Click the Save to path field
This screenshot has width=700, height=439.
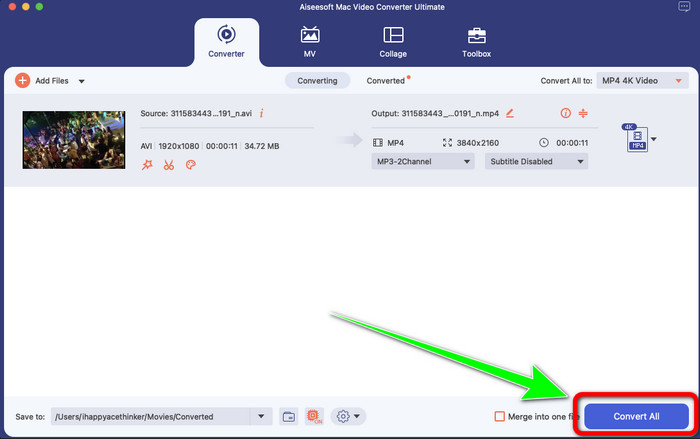150,417
